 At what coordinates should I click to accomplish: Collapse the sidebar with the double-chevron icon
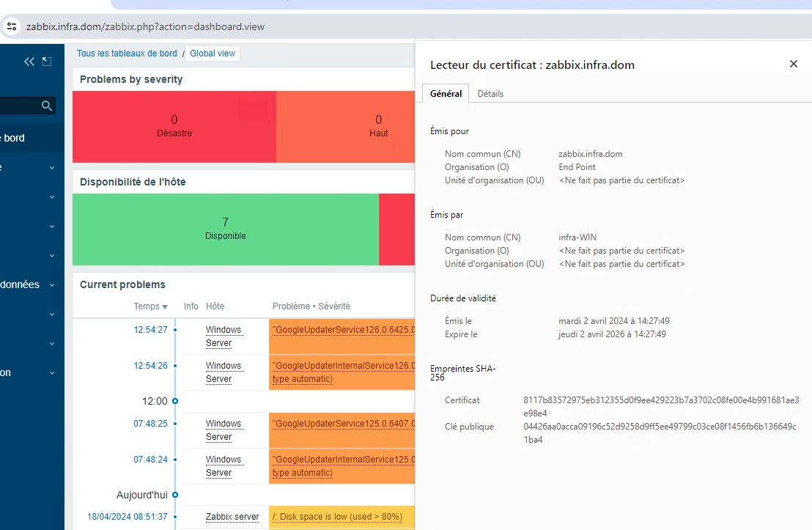(x=29, y=62)
